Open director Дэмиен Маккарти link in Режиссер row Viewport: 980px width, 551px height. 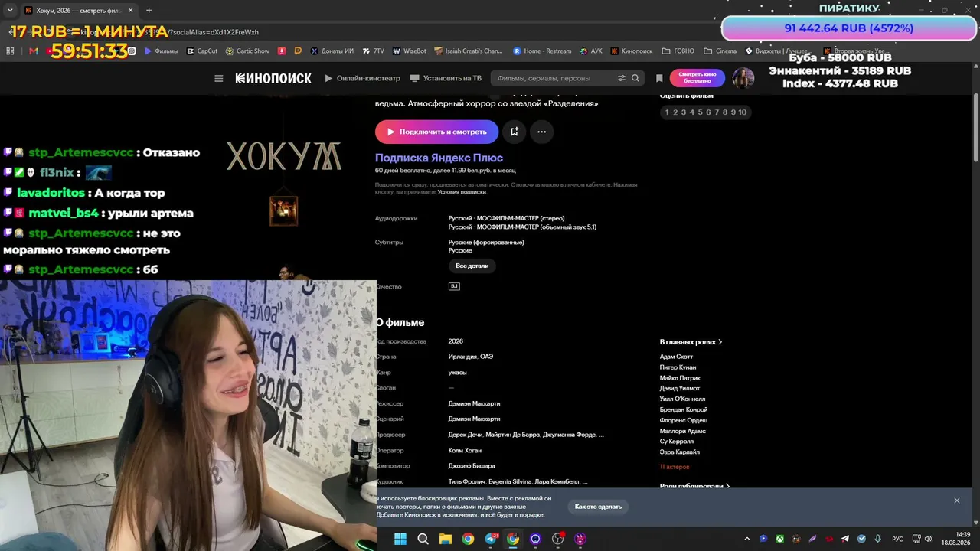[474, 403]
